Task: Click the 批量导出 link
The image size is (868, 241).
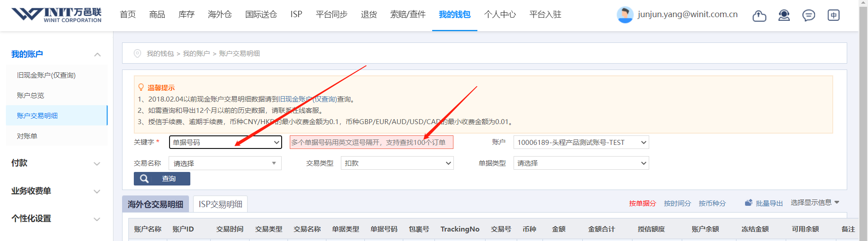Action: point(769,203)
